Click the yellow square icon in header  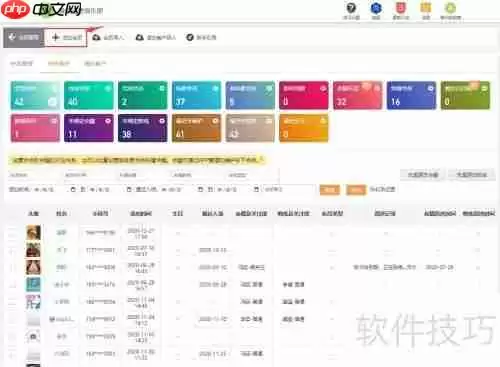tap(426, 8)
